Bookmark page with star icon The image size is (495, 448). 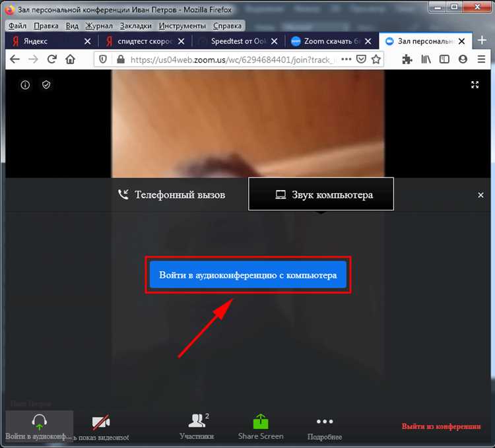coord(376,59)
